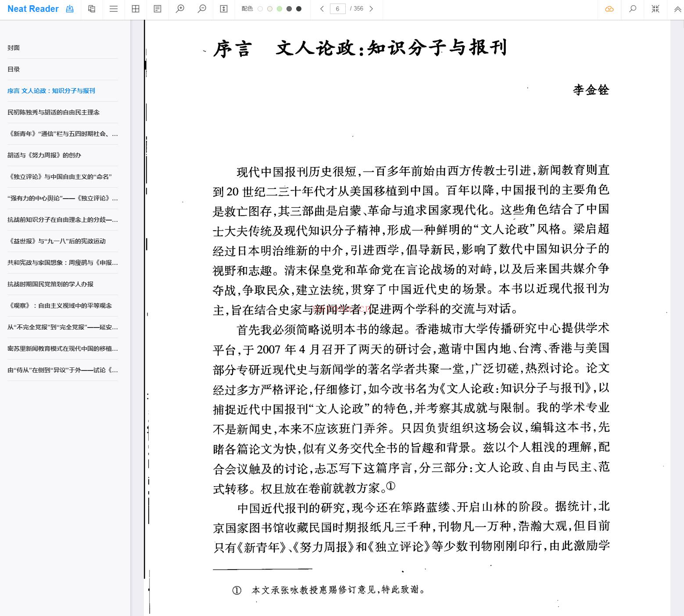Click the fit-to-height page icon
The image size is (684, 616).
(224, 9)
